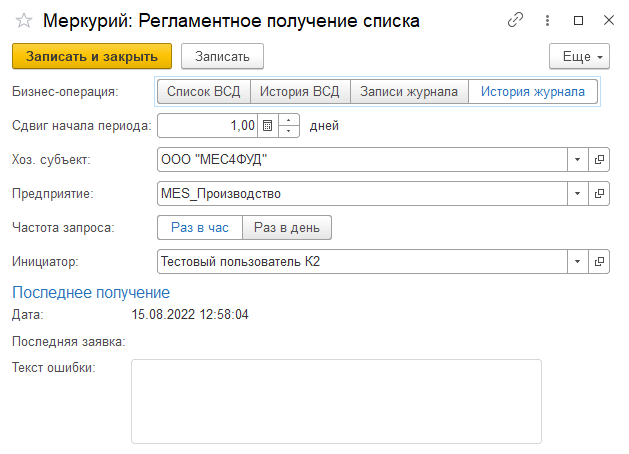Expand Предприятие dropdown list
Viewport: 629px width, 454px height.
click(x=578, y=193)
